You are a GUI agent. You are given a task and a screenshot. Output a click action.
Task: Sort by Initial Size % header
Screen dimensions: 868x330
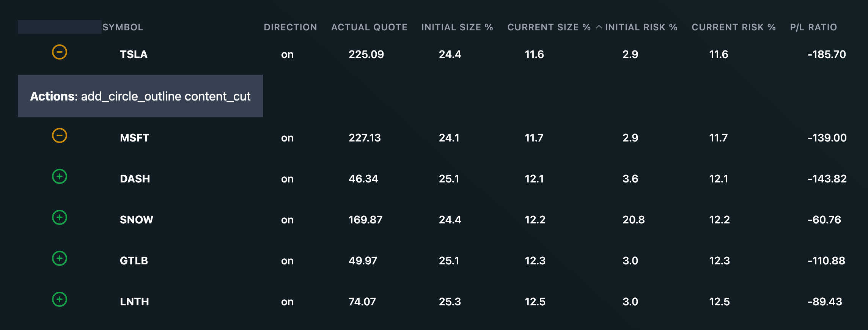click(457, 27)
